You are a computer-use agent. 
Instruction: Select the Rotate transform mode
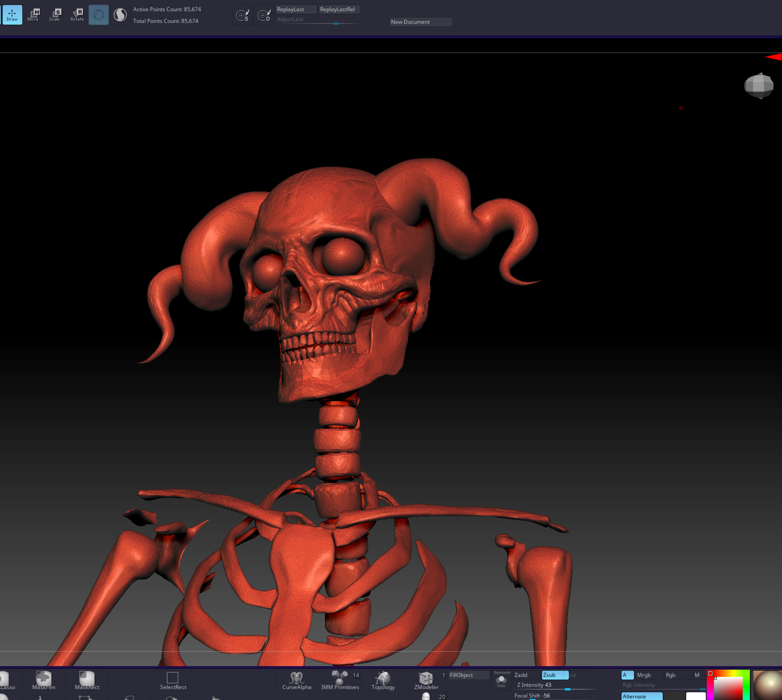(x=77, y=14)
